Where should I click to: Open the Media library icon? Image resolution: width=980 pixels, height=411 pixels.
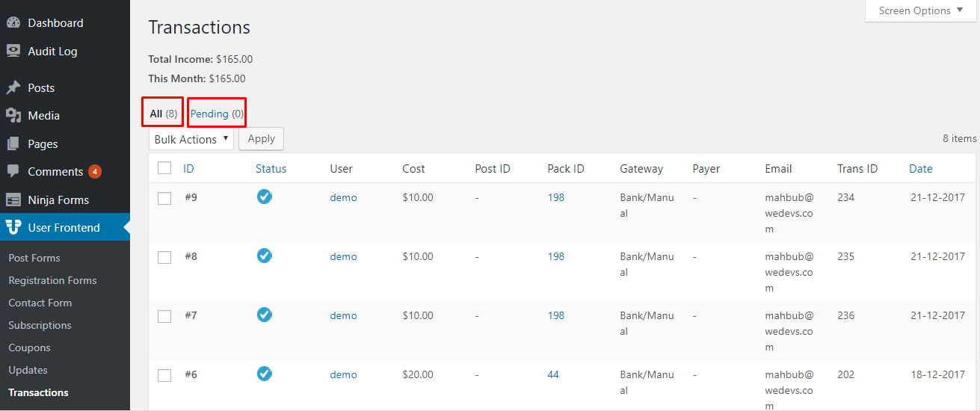point(13,116)
